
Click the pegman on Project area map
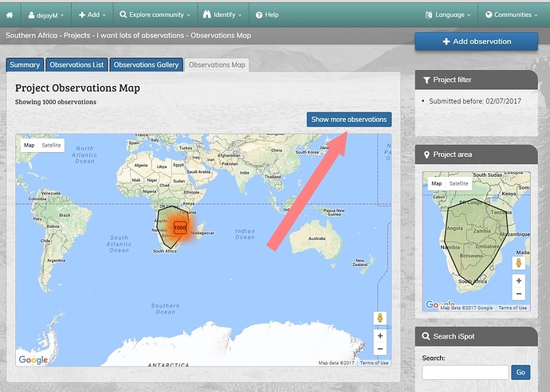[519, 263]
